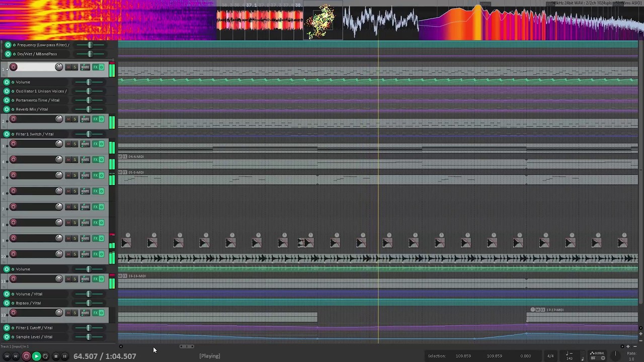Adjust the Oscillator 1 Unison Voices slider
This screenshot has height=362, width=644.
[x=89, y=91]
